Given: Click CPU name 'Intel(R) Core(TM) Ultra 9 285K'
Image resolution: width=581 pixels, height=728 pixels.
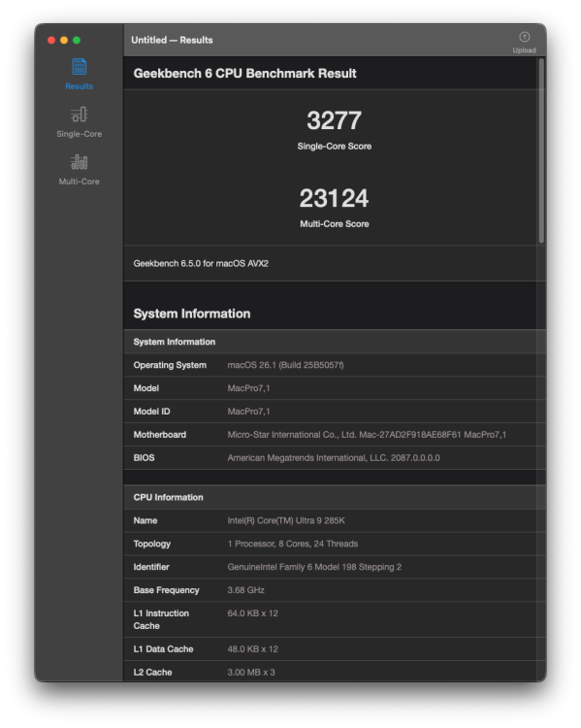Looking at the screenshot, I should point(286,520).
